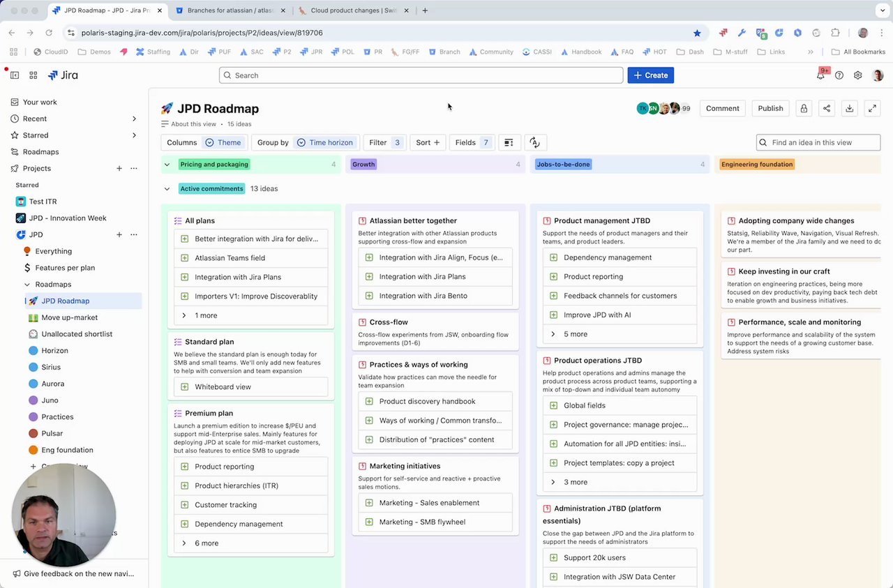Open Recent submenu chevron
The height and width of the screenshot is (588, 893).
tap(134, 119)
